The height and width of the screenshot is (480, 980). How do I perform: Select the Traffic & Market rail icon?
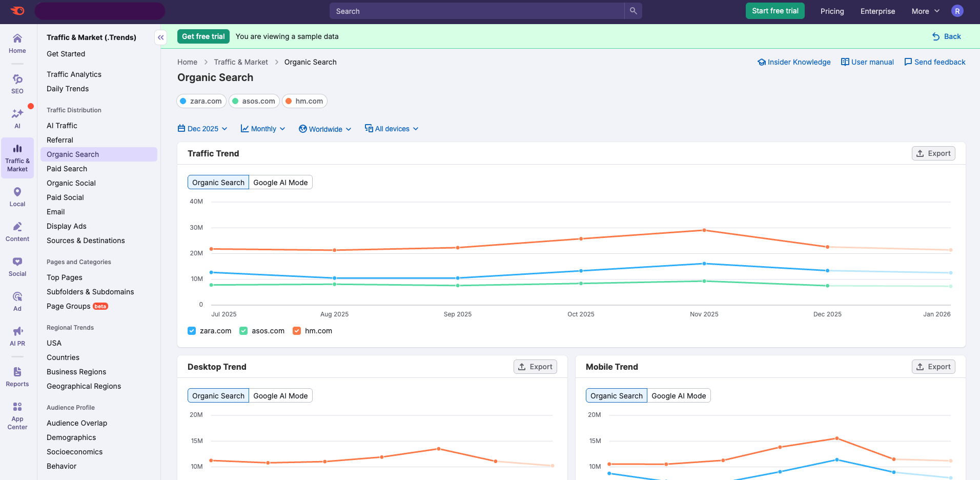click(17, 158)
